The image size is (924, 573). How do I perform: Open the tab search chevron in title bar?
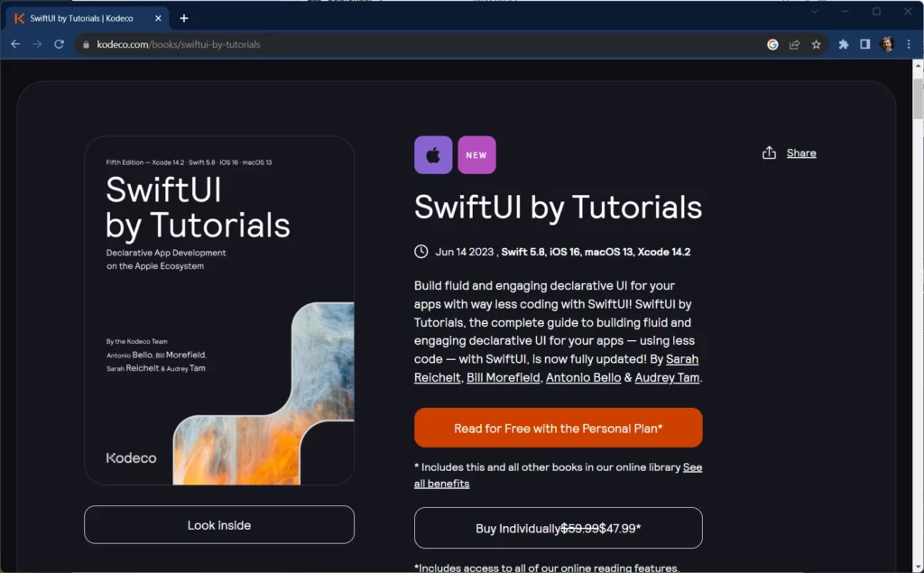(815, 11)
